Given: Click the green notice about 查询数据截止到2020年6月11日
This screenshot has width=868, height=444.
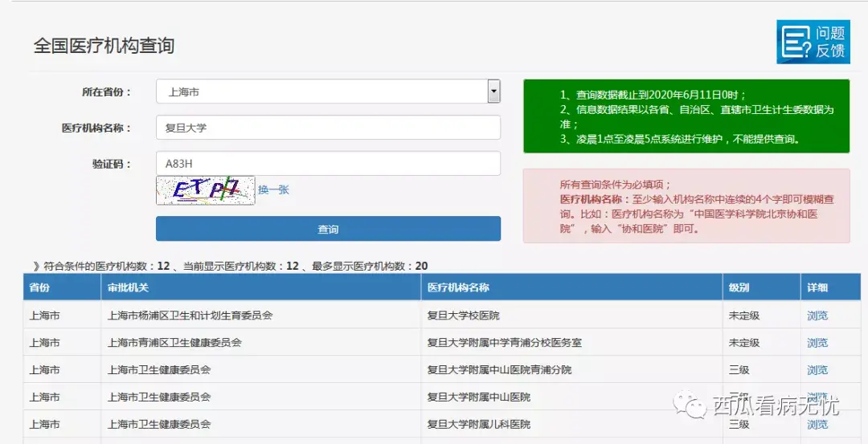Looking at the screenshot, I should pyautogui.click(x=686, y=116).
